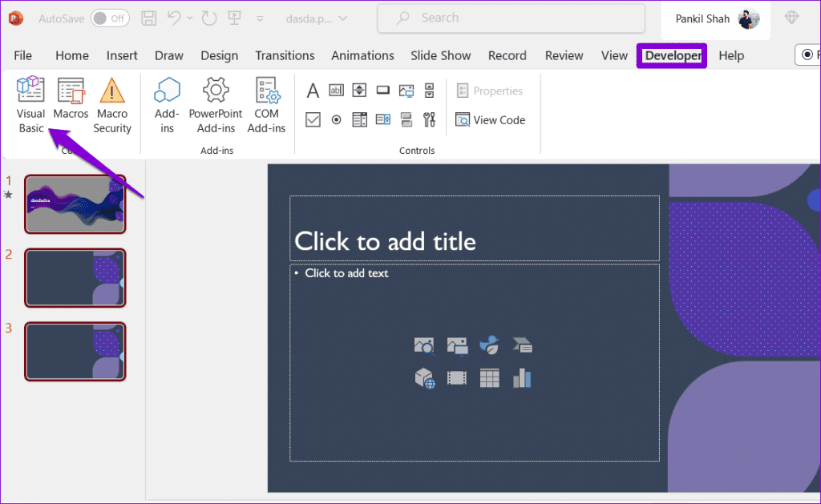
Task: Insert a Combo Box control
Action: (x=382, y=119)
